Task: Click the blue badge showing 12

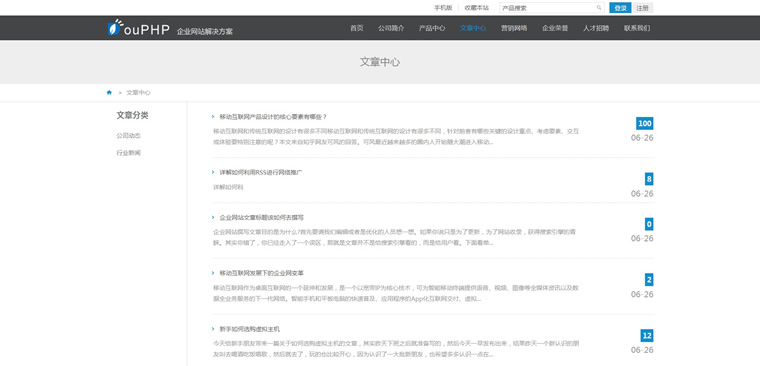Action: point(647,336)
